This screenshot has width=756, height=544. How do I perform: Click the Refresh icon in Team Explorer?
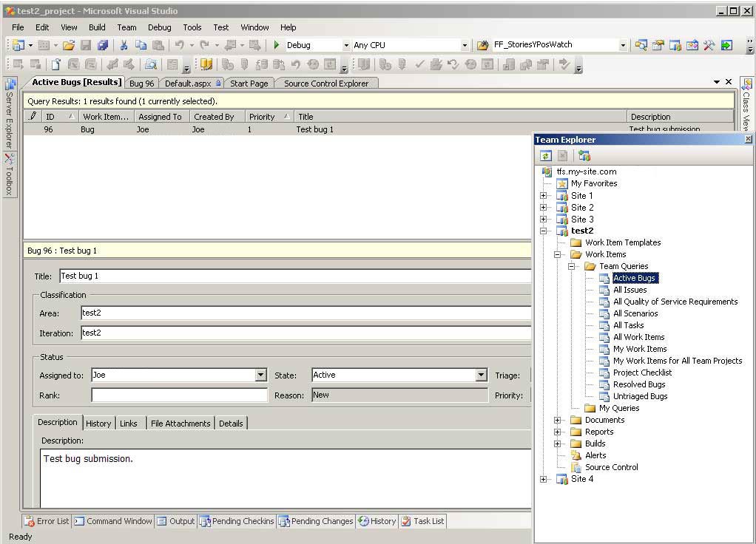click(545, 156)
